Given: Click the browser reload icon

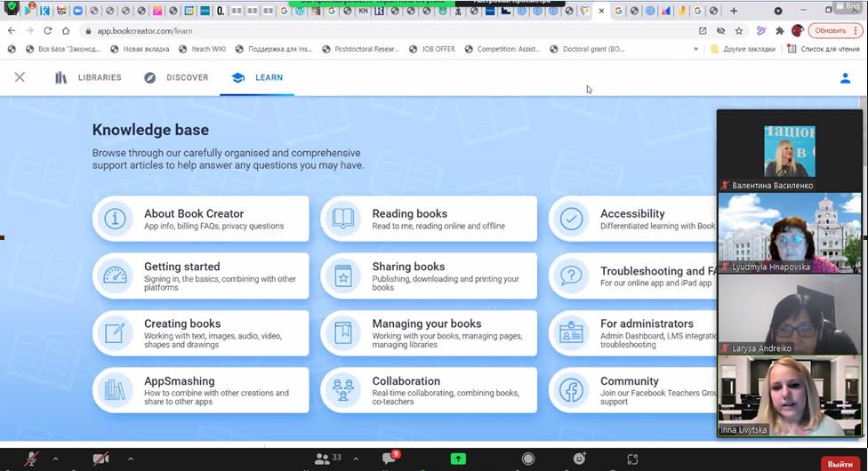Looking at the screenshot, I should coord(48,30).
